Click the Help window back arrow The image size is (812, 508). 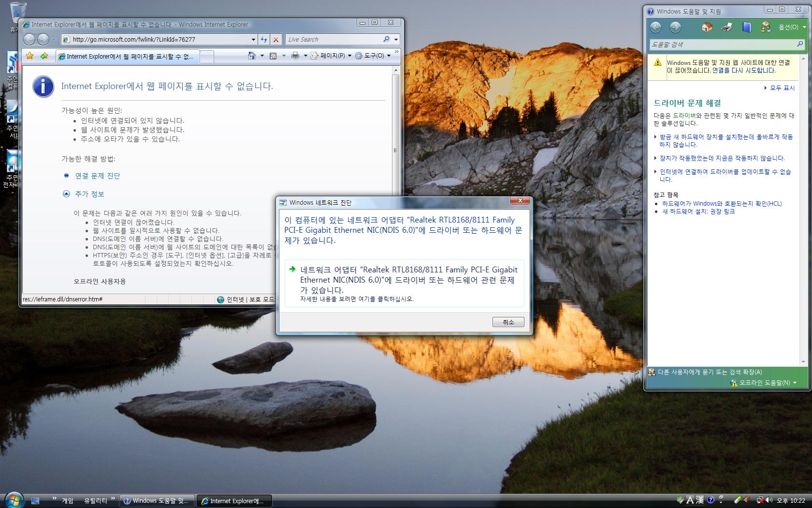[656, 27]
